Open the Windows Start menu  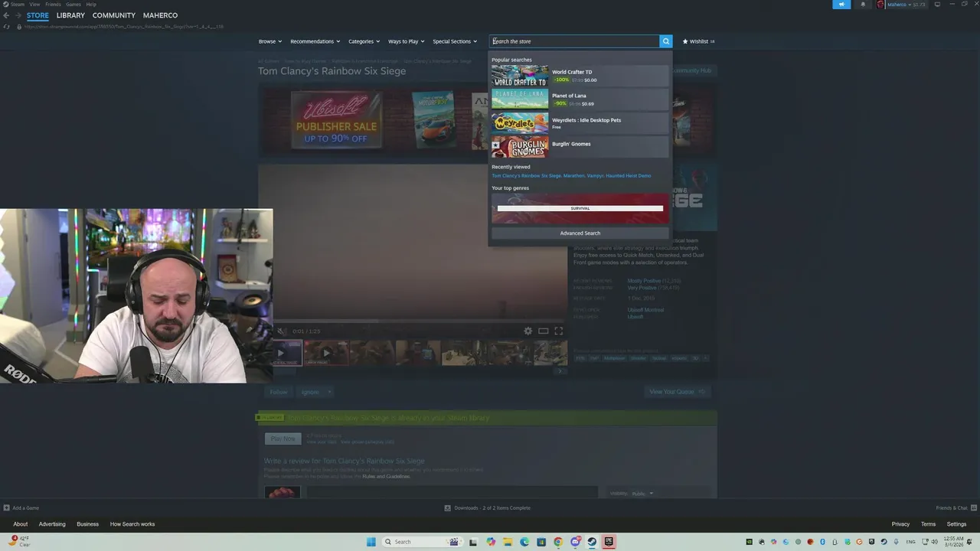tap(371, 542)
